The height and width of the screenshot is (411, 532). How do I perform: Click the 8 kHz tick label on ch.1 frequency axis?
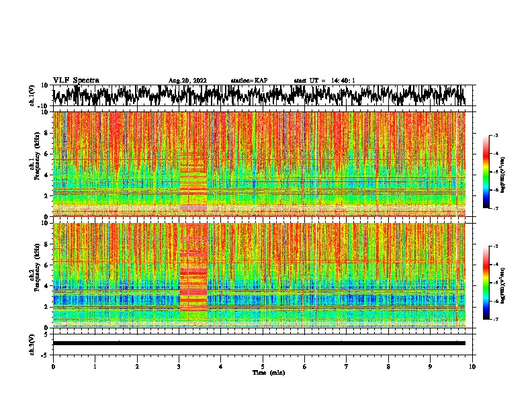(x=47, y=133)
